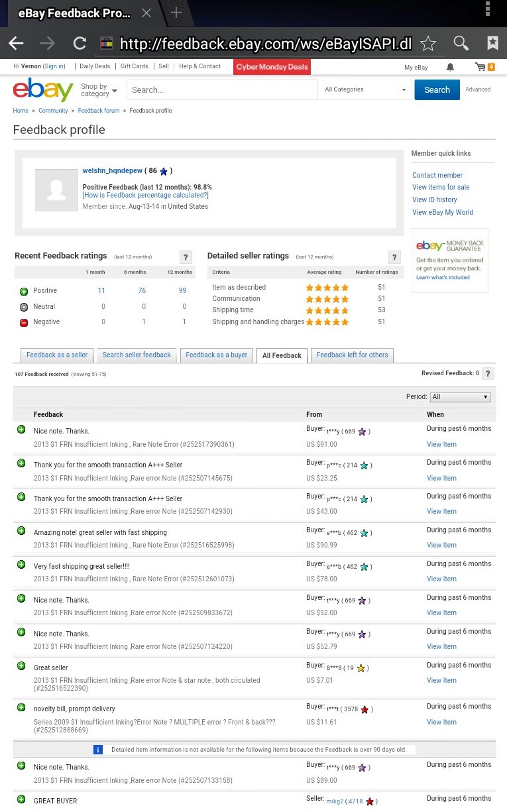Click the Sign in link
This screenshot has width=507, height=812.
pos(54,66)
